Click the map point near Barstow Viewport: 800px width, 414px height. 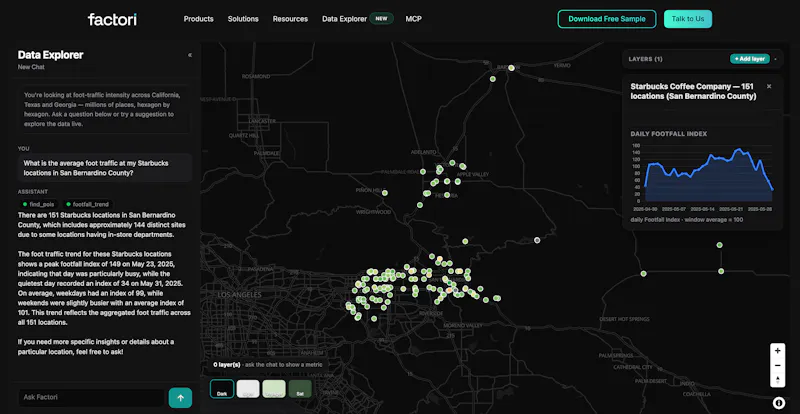click(x=511, y=68)
